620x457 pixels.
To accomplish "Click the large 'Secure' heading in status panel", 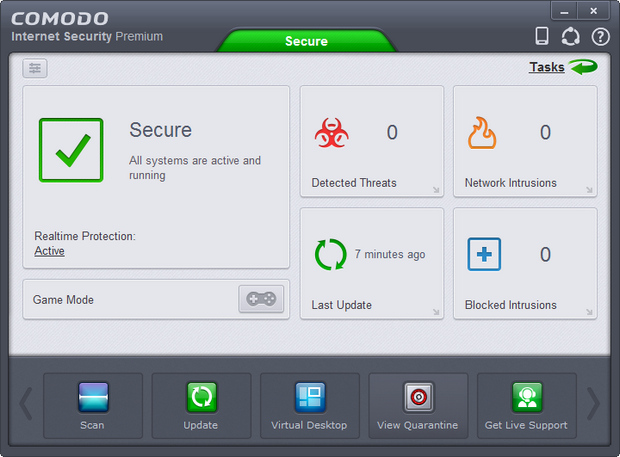I will pyautogui.click(x=161, y=130).
